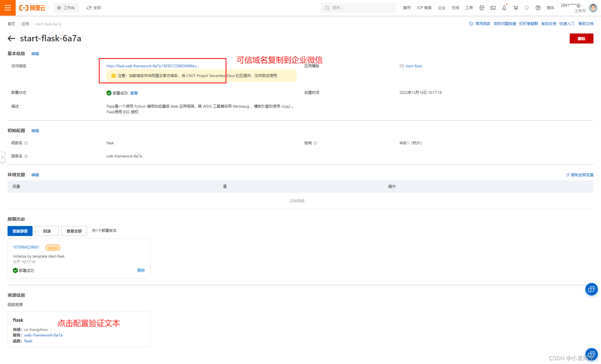Open the shopping cart

(516, 8)
